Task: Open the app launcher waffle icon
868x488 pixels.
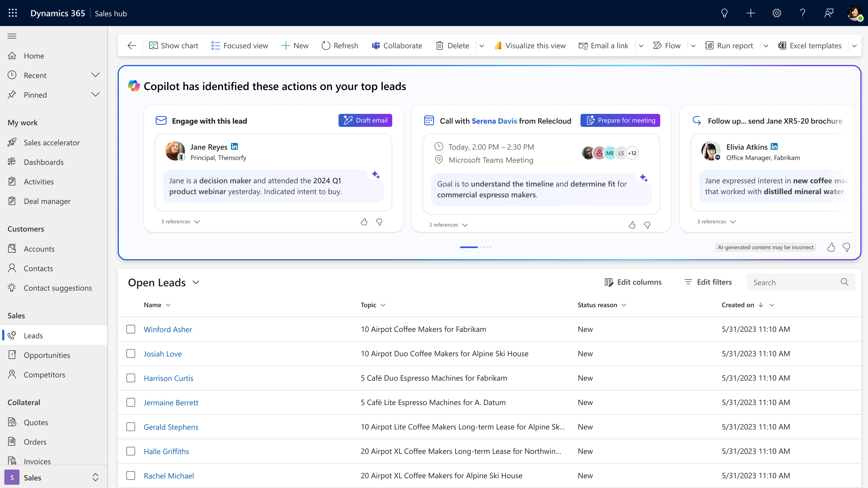Action: (x=13, y=13)
